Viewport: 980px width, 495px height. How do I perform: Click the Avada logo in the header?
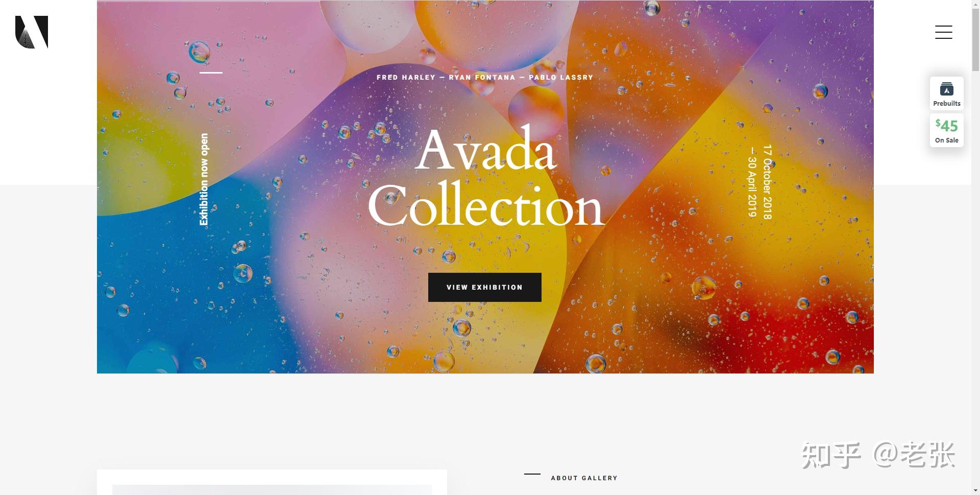(32, 32)
